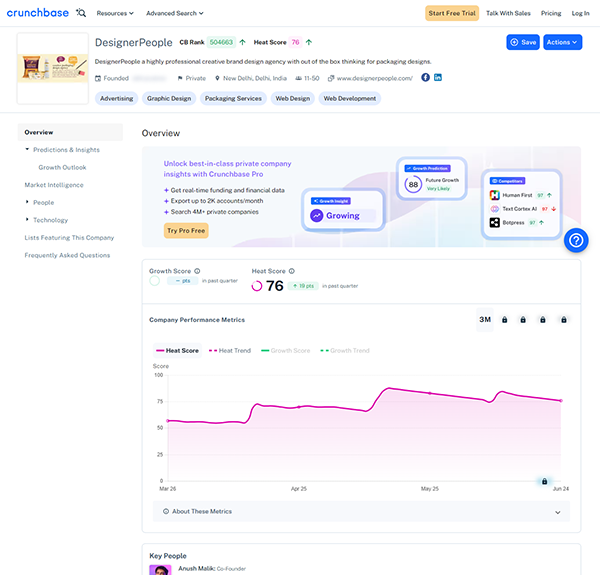This screenshot has height=575, width=600.
Task: Click the Packaging Services category tag
Action: point(233,98)
